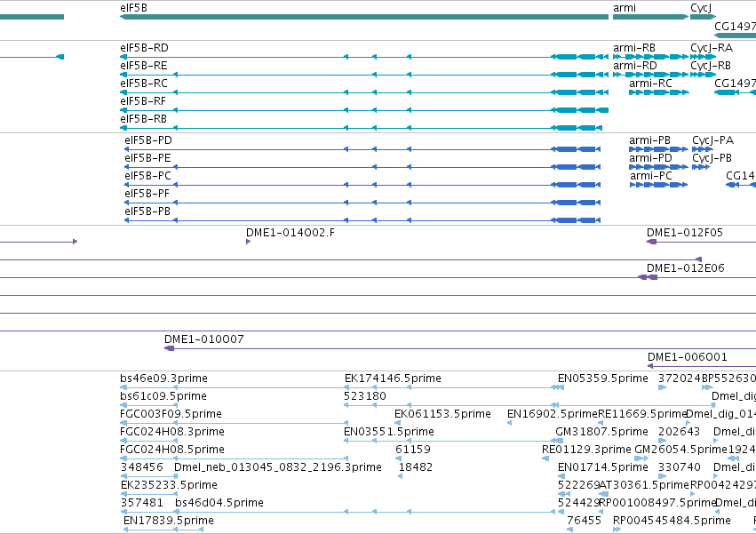This screenshot has width=756, height=534.
Task: Click the eIF5B-RB transcript label
Action: 143,119
